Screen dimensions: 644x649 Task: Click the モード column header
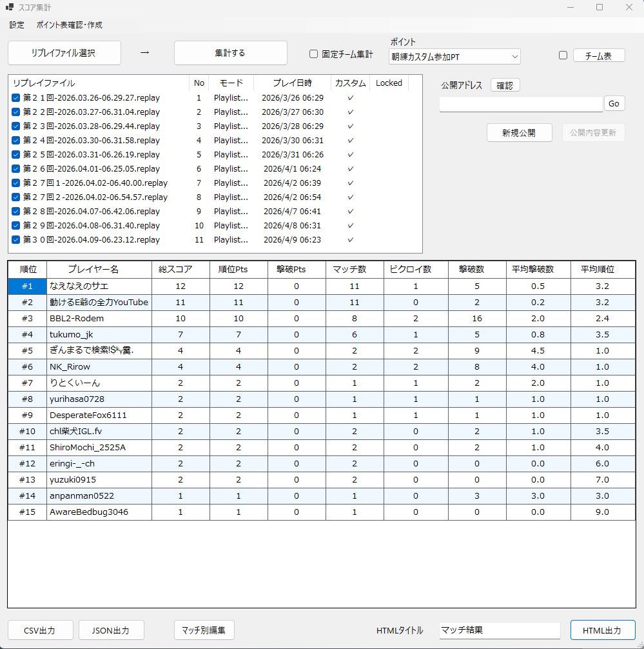[x=231, y=83]
